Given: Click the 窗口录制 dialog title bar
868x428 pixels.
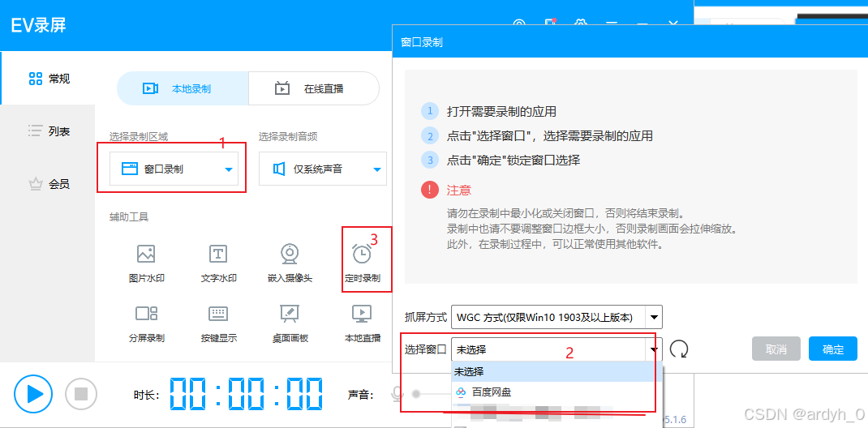Looking at the screenshot, I should point(630,43).
